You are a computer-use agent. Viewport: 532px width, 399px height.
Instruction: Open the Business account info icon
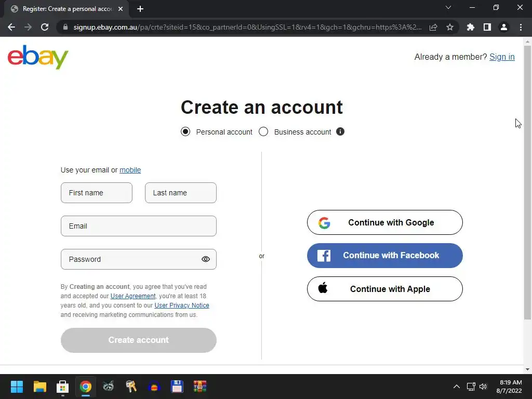[340, 131]
